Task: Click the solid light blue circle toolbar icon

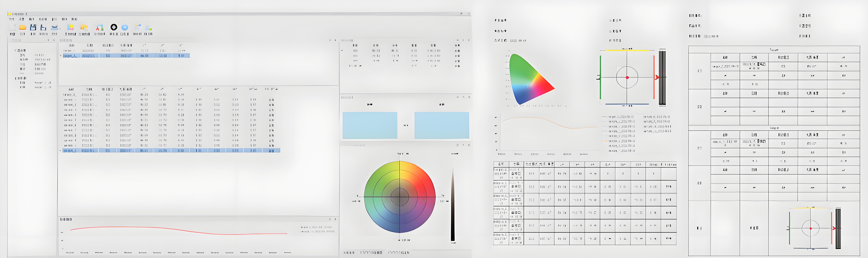Action: (125, 28)
